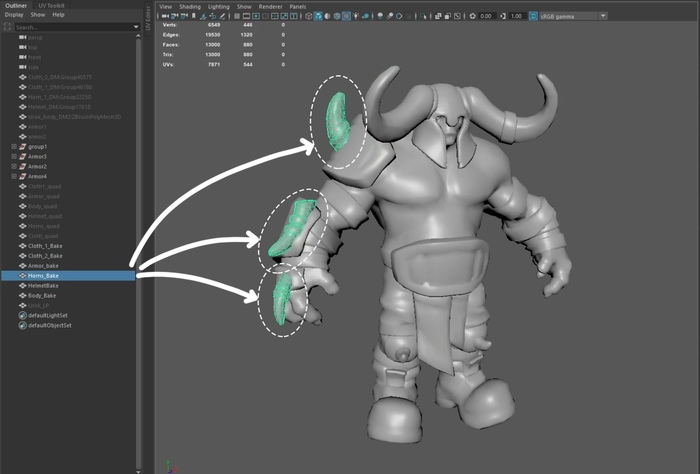Screen dimensions: 700x474
Task: Toggle the Safe Action icon
Action: (x=284, y=16)
